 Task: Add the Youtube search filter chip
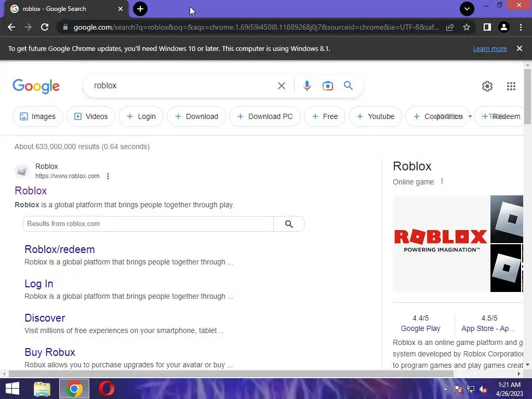pos(376,116)
